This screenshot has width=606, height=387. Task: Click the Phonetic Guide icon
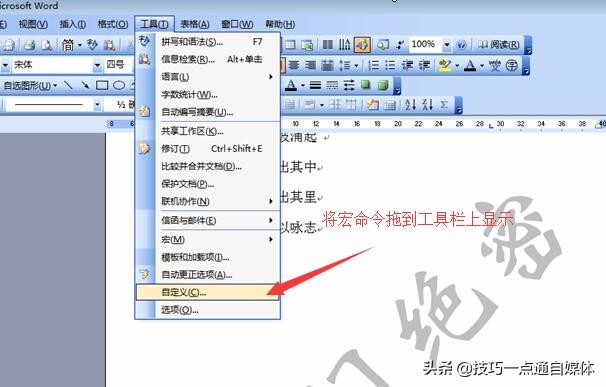[x=495, y=65]
